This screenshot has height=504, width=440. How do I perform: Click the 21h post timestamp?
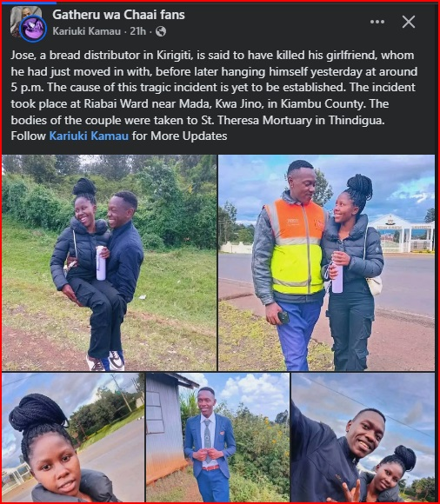coord(137,31)
